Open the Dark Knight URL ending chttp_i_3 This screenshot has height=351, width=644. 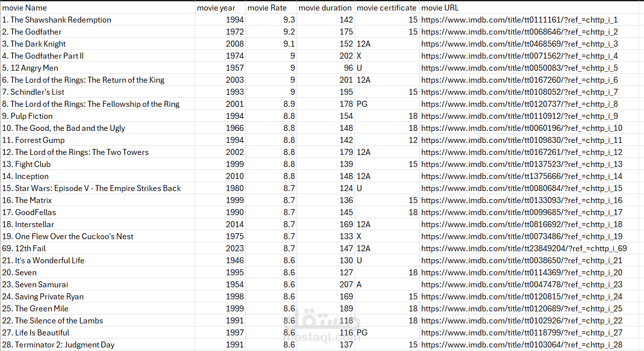coord(519,44)
